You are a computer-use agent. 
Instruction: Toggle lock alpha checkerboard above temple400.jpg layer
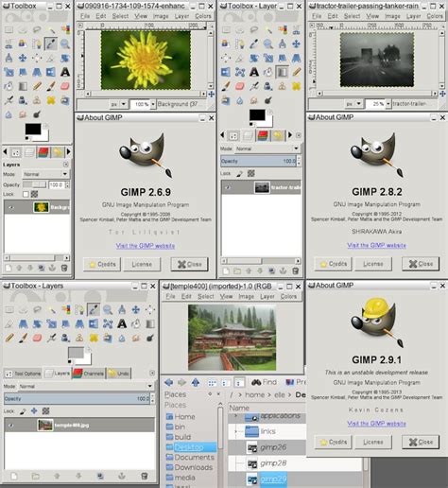click(x=45, y=411)
